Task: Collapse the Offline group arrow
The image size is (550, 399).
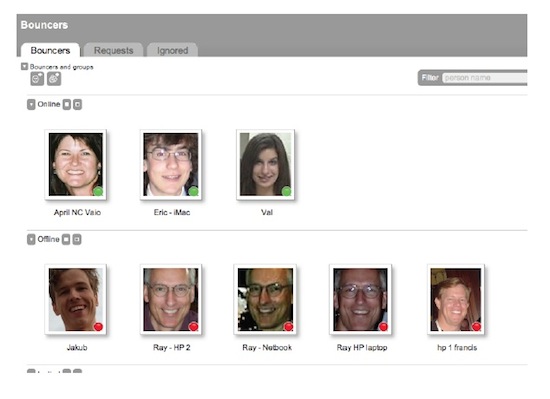Action: click(31, 239)
